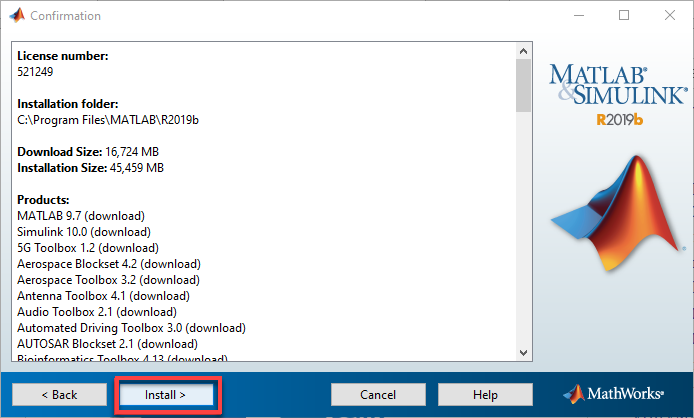Open the Help button

point(485,395)
